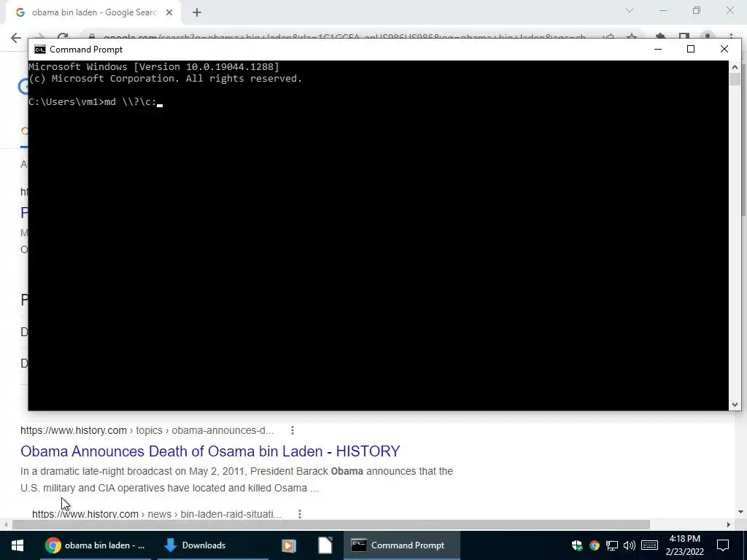747x560 pixels.
Task: Go back in Chrome browser
Action: click(x=16, y=38)
